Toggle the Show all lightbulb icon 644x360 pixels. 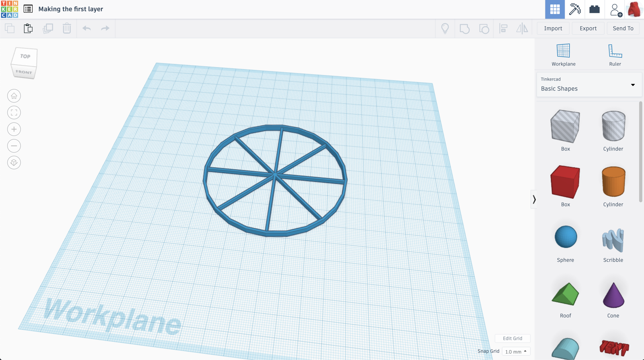click(x=445, y=28)
